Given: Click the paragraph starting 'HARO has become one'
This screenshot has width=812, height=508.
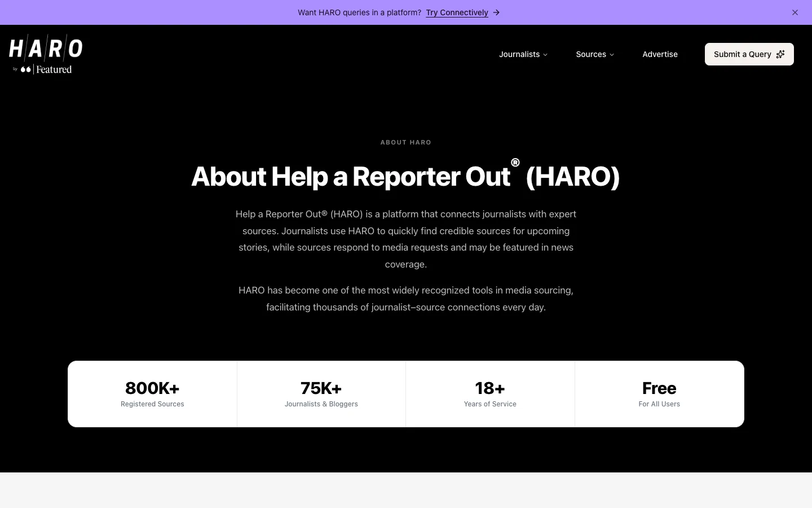Looking at the screenshot, I should click(x=406, y=299).
